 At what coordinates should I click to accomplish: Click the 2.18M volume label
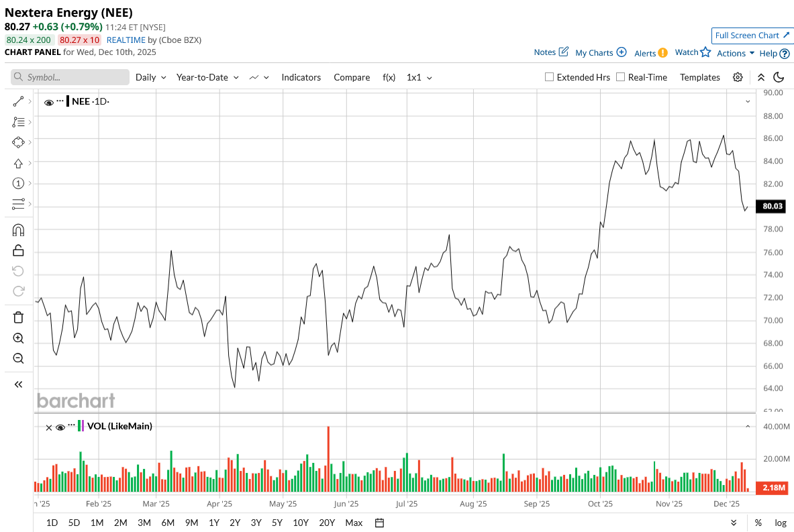coord(772,488)
